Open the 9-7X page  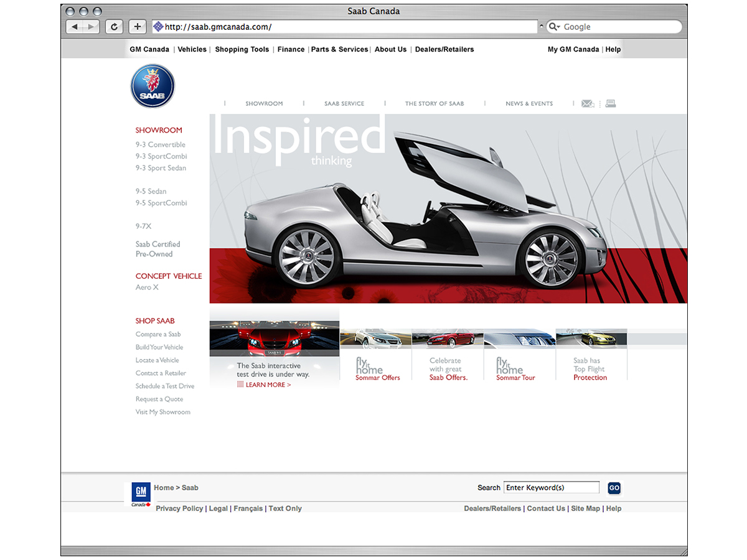click(x=143, y=227)
